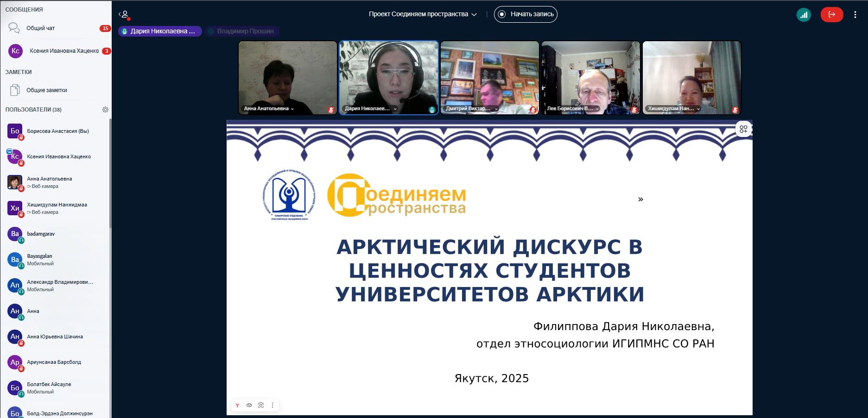Screen dimensions: 868x418
Task: Open the connection status indicator
Action: click(x=804, y=15)
